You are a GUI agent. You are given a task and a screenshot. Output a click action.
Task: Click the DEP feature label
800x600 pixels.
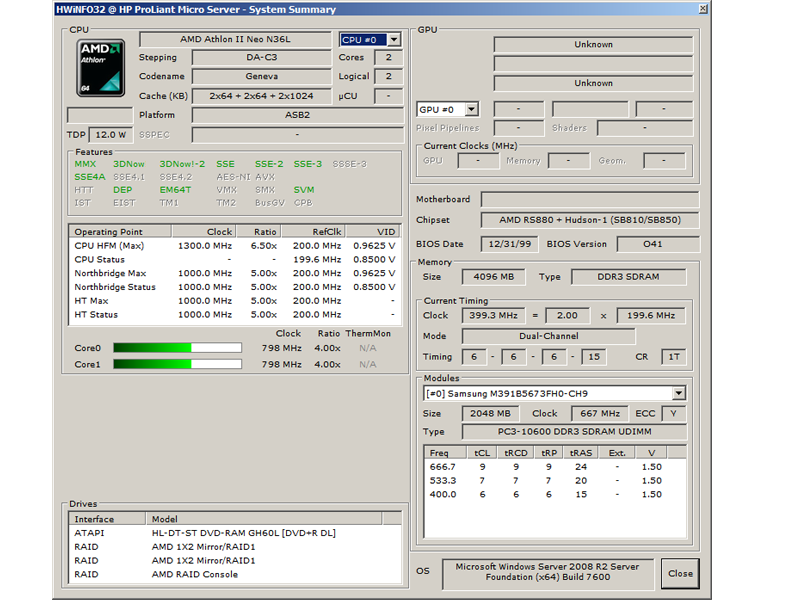(x=122, y=190)
